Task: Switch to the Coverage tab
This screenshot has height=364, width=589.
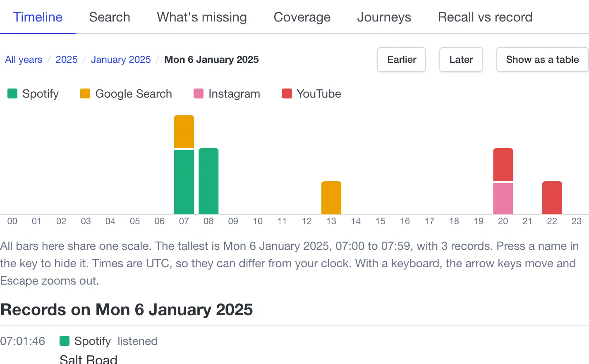Action: (x=302, y=17)
